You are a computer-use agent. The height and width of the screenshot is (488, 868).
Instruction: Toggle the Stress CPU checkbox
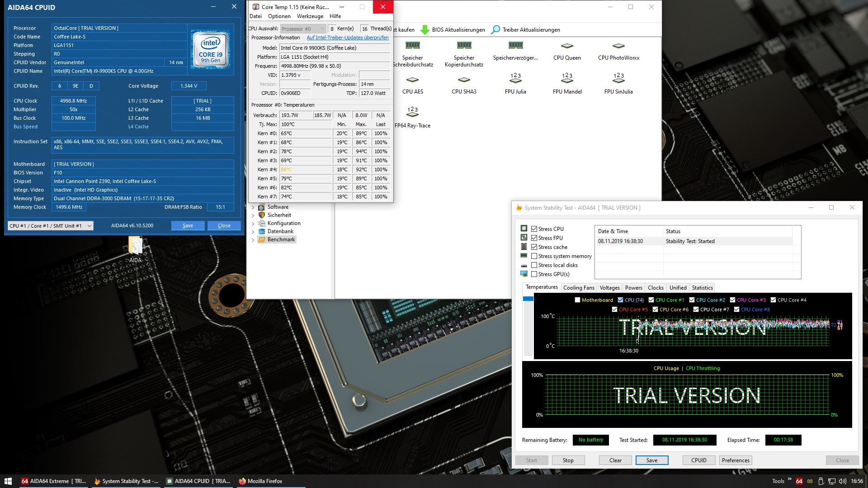[534, 229]
